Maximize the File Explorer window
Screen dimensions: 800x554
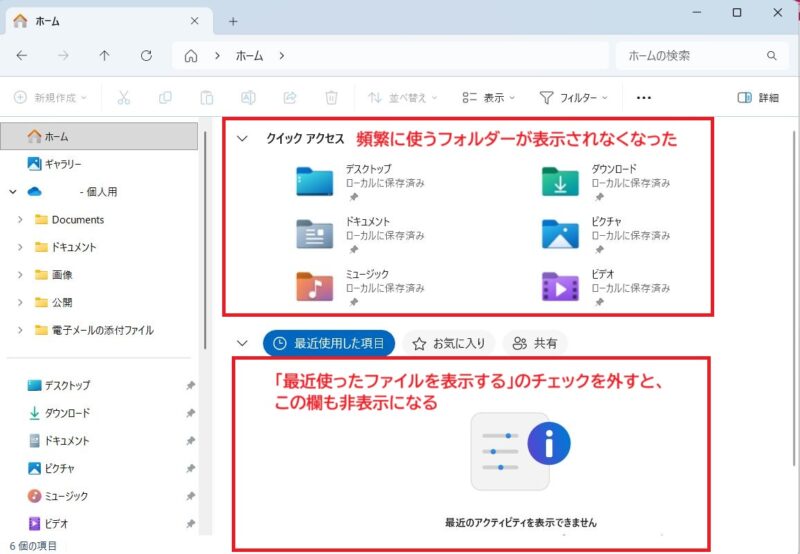click(737, 12)
